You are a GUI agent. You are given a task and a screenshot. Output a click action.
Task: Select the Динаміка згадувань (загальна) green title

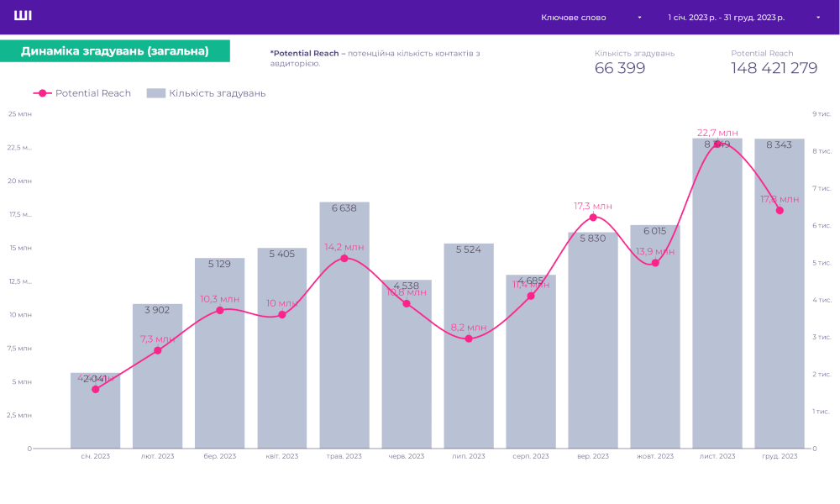pos(115,51)
